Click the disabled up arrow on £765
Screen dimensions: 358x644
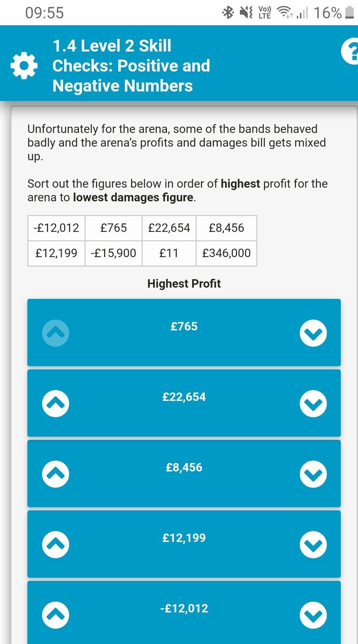55,333
